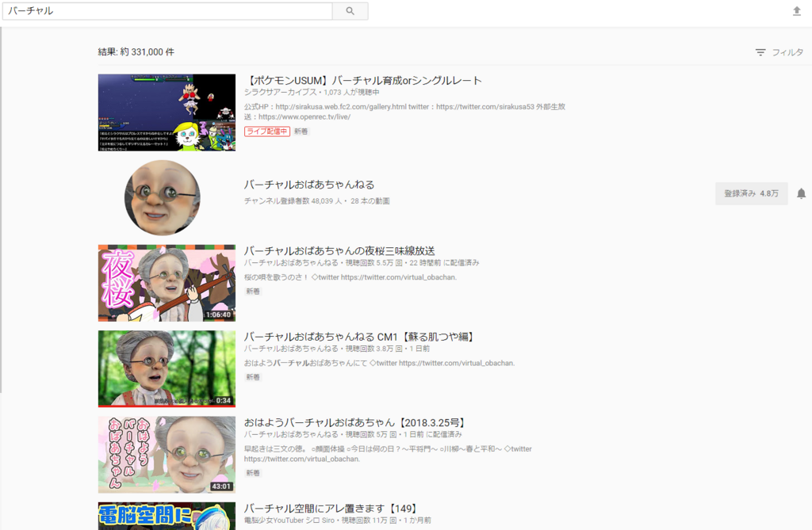
Task: Click the バーチャルおばあちゃんねる channel avatar
Action: coord(162,198)
